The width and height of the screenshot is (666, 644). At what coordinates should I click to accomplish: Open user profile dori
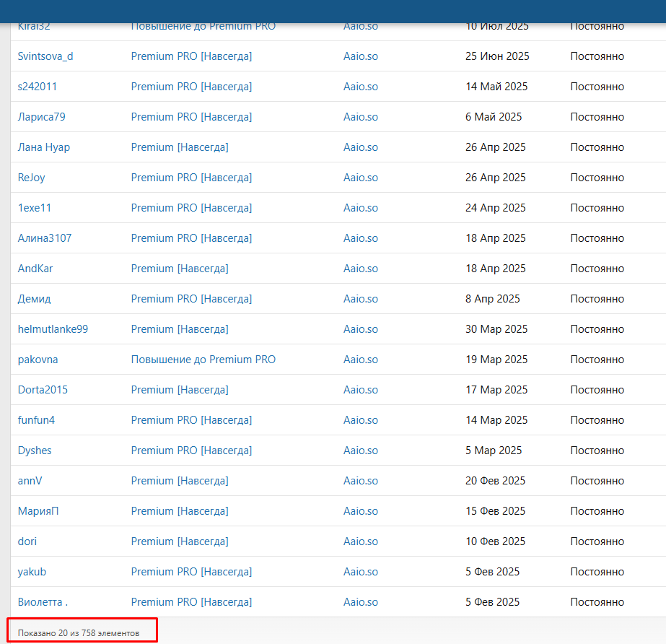(27, 541)
